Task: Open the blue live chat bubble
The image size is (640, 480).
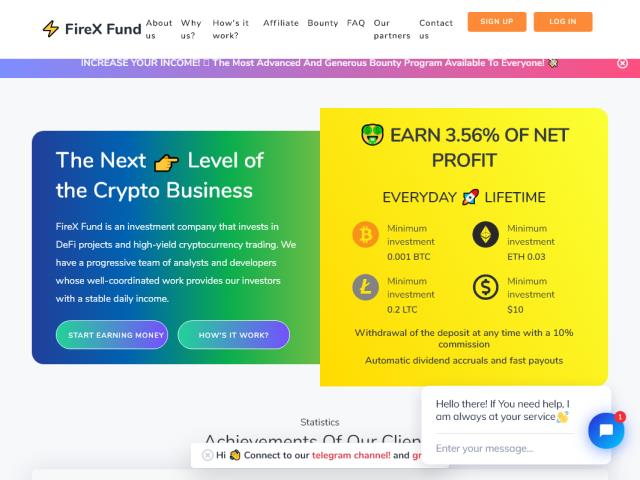Action: pyautogui.click(x=606, y=431)
